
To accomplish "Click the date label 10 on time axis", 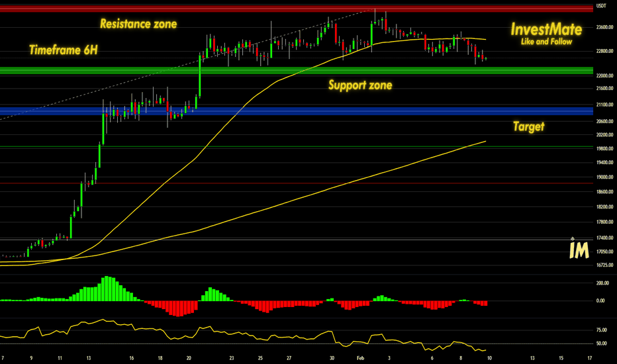I will pos(489,358).
